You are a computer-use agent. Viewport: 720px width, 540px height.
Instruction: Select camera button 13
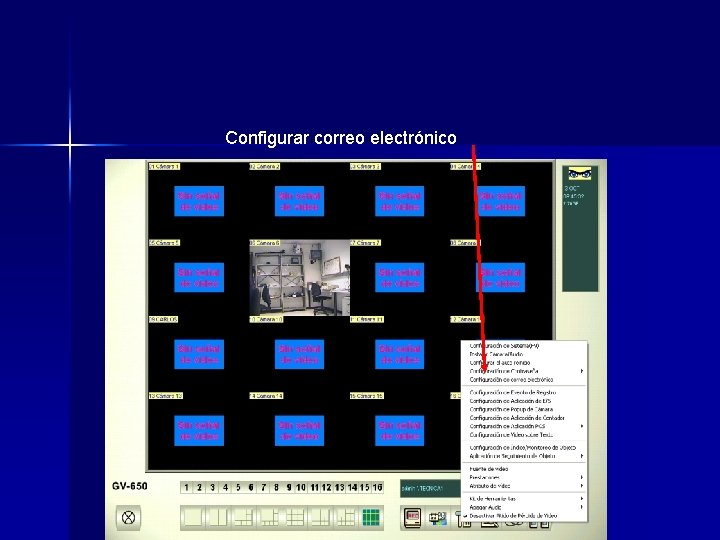click(339, 487)
